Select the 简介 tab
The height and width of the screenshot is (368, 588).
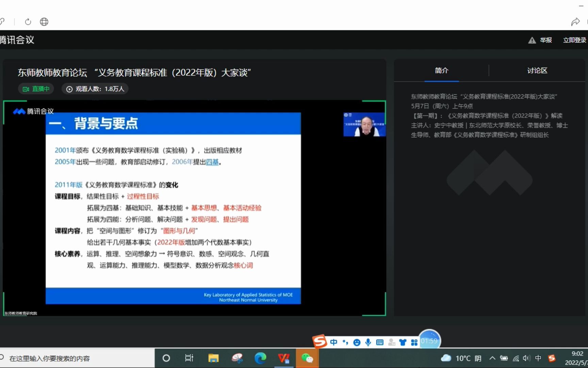pyautogui.click(x=441, y=71)
